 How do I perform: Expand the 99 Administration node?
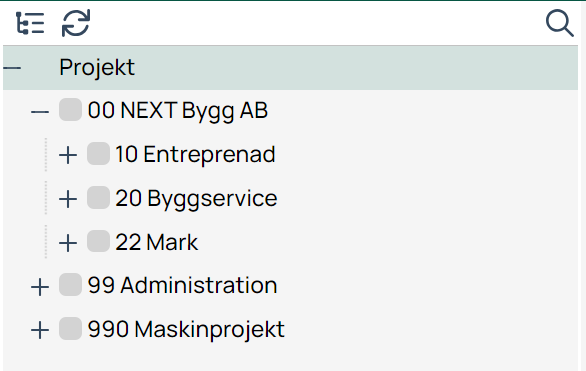tap(40, 287)
